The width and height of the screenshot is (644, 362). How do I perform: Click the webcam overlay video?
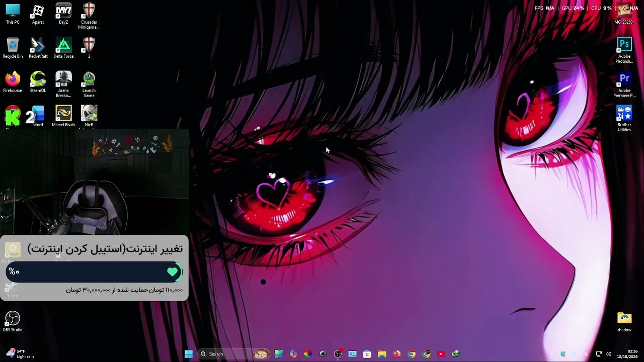[x=94, y=182]
